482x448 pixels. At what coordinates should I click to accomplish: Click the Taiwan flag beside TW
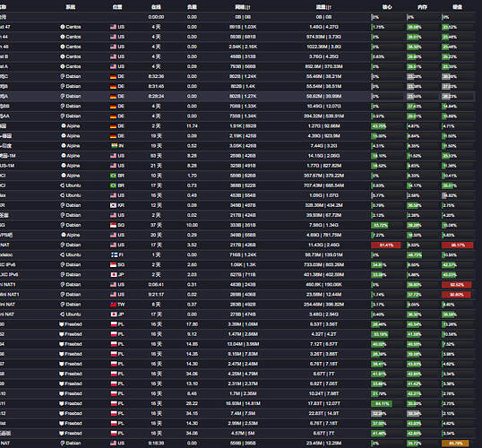[x=113, y=304]
